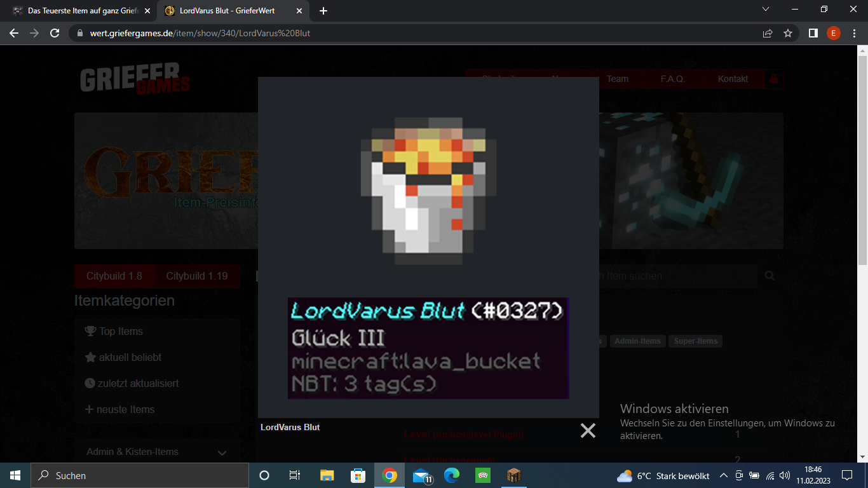Open the Chrome three-dot menu
Screen dimensions: 868x488
[x=853, y=33]
